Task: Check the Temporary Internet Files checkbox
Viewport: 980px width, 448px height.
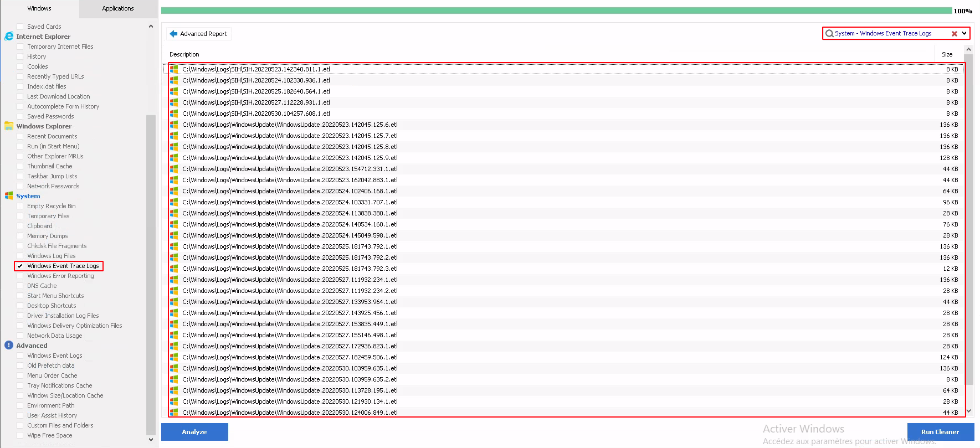Action: pos(20,47)
